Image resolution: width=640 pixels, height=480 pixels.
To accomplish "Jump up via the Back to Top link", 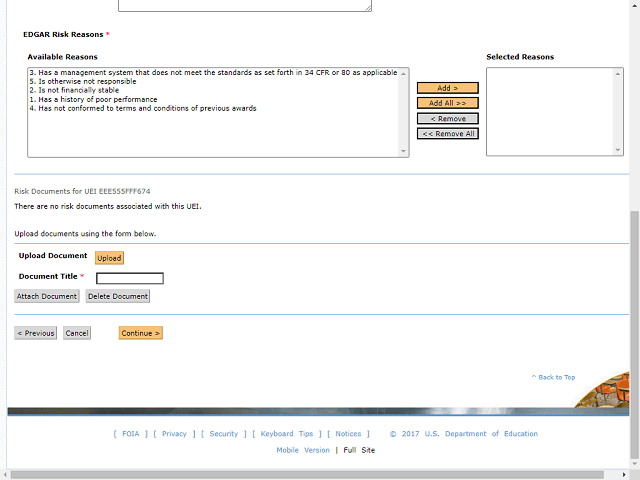I will point(553,377).
